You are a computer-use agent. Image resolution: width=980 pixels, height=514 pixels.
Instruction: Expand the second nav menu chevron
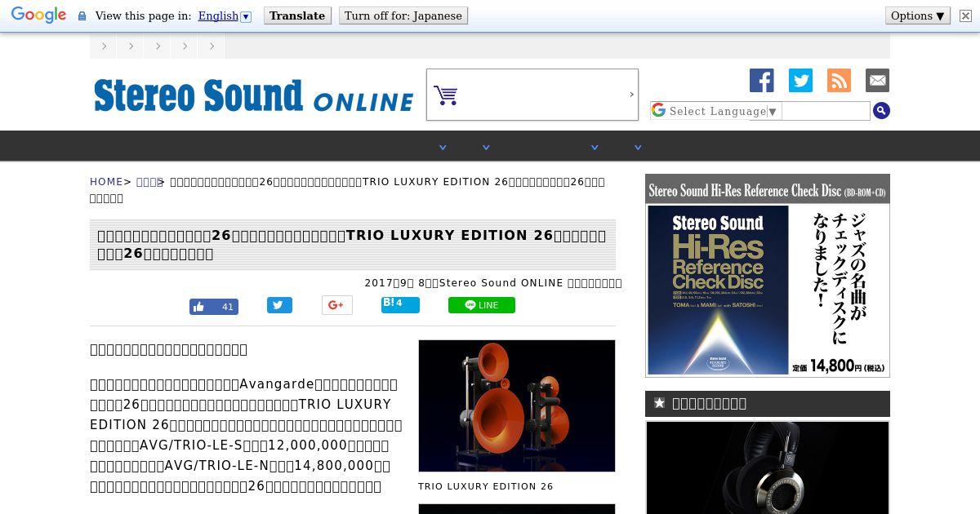[x=486, y=147]
